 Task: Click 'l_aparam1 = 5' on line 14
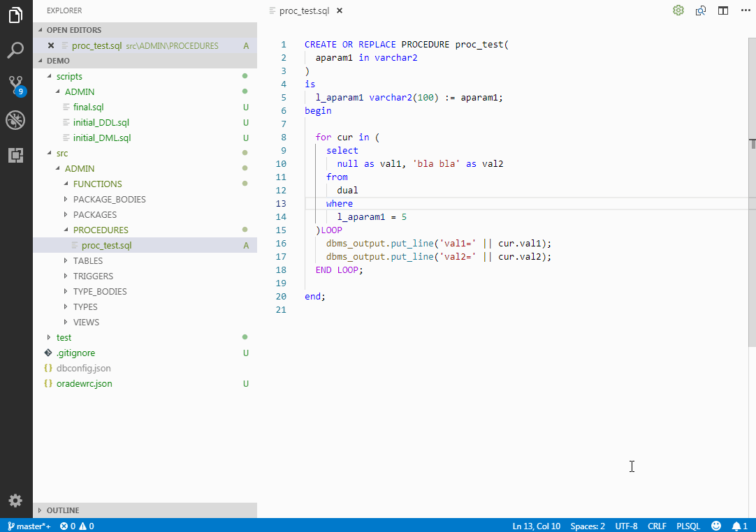[x=372, y=217]
